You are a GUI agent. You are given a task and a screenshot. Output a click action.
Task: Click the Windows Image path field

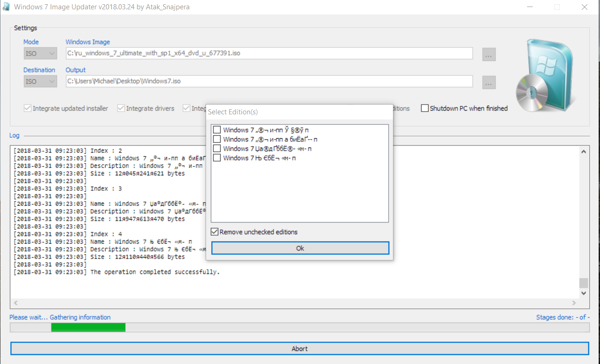point(269,53)
